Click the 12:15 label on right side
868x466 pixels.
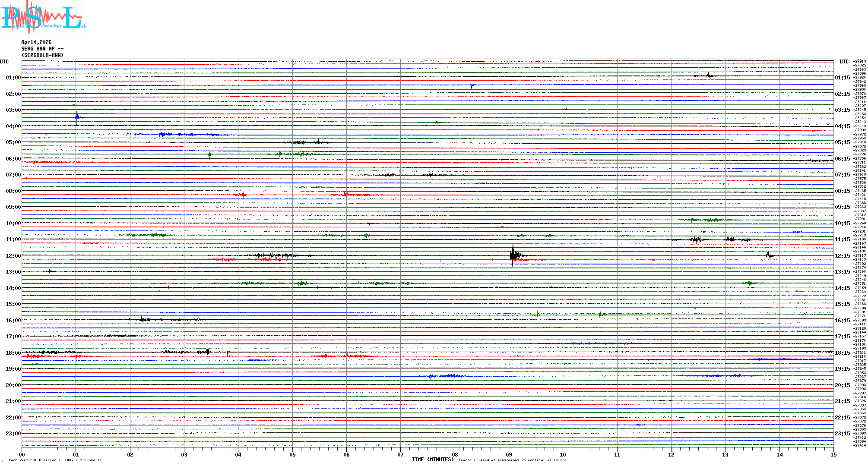(x=842, y=256)
